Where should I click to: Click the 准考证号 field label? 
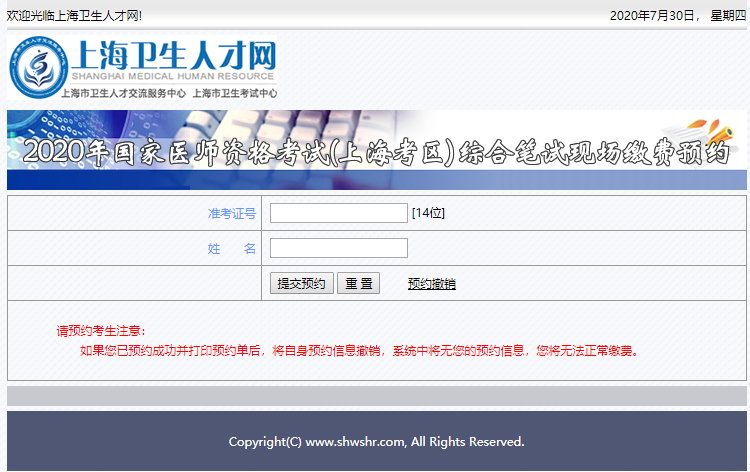point(231,213)
